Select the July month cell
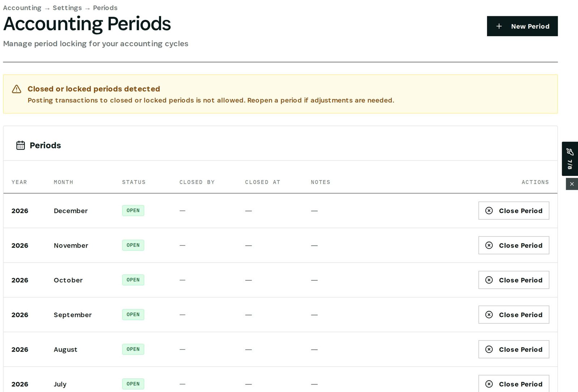 tap(60, 384)
